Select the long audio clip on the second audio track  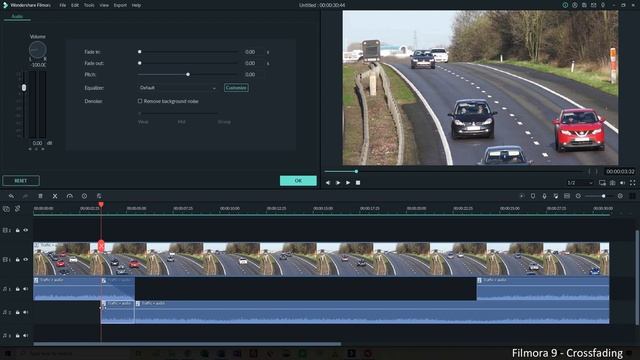coord(372,312)
